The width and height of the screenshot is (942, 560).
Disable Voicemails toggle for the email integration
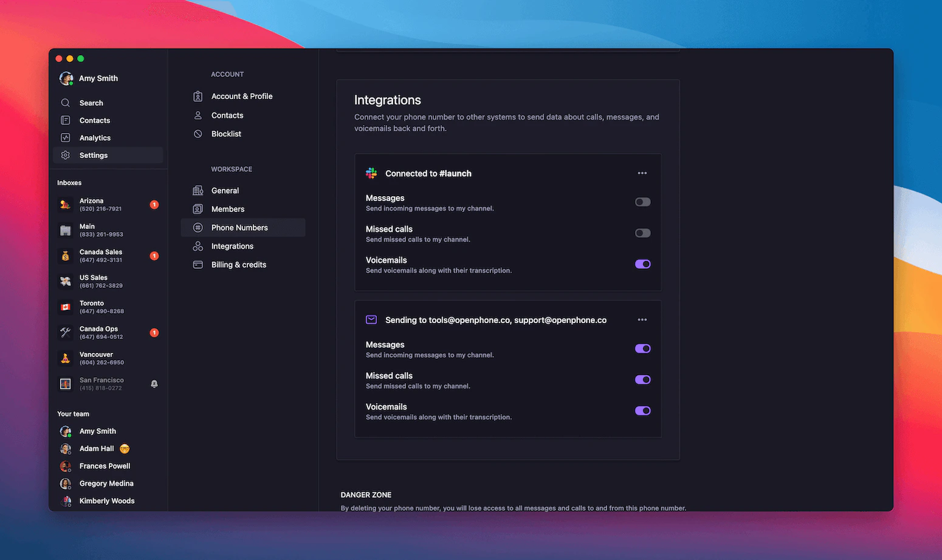[x=642, y=411]
